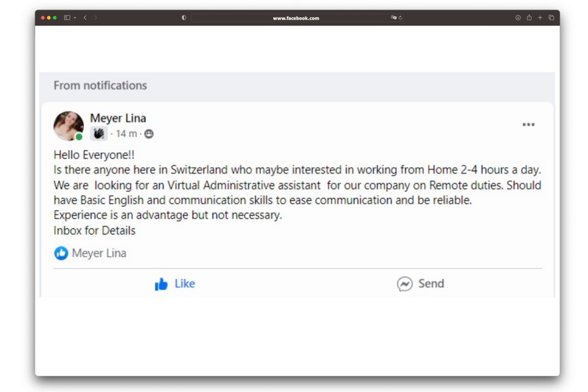Click the 'From notifications' heading
Viewport: 588px width, 392px height.
(100, 85)
